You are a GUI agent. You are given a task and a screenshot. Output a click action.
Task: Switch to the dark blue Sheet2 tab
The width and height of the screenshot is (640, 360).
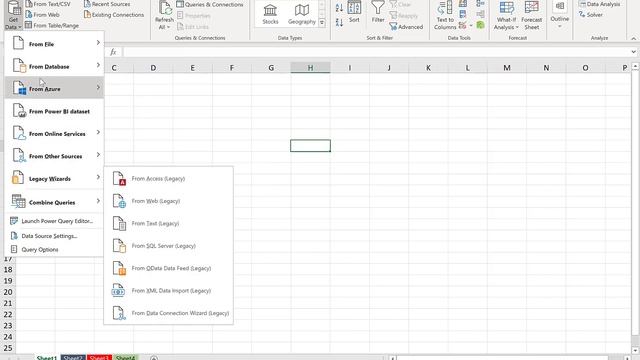(x=73, y=358)
